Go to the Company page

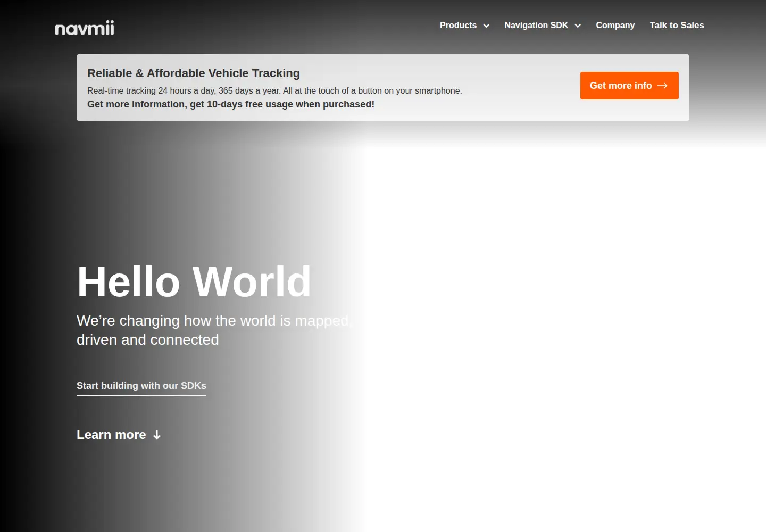tap(615, 26)
